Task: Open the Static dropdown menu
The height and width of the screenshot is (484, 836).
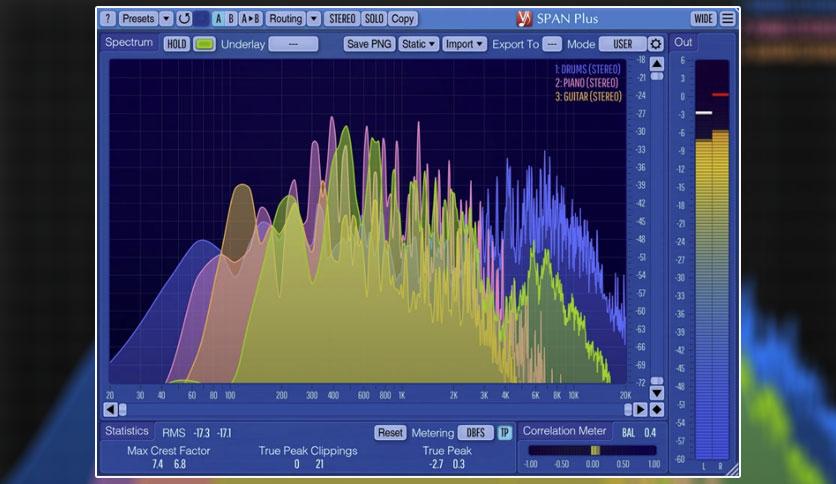Action: (x=418, y=44)
